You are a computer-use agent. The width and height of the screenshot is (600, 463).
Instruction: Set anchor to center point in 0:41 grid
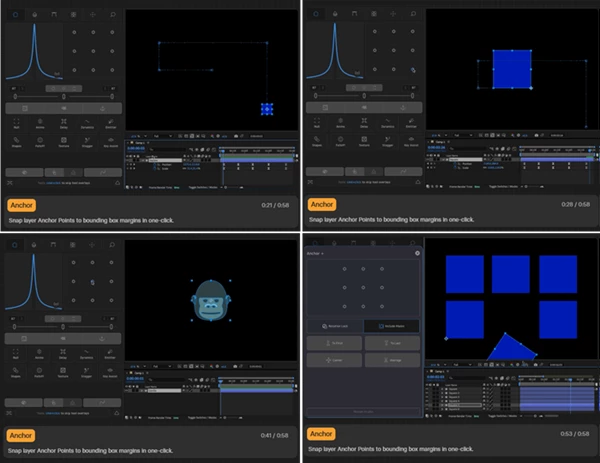click(92, 282)
